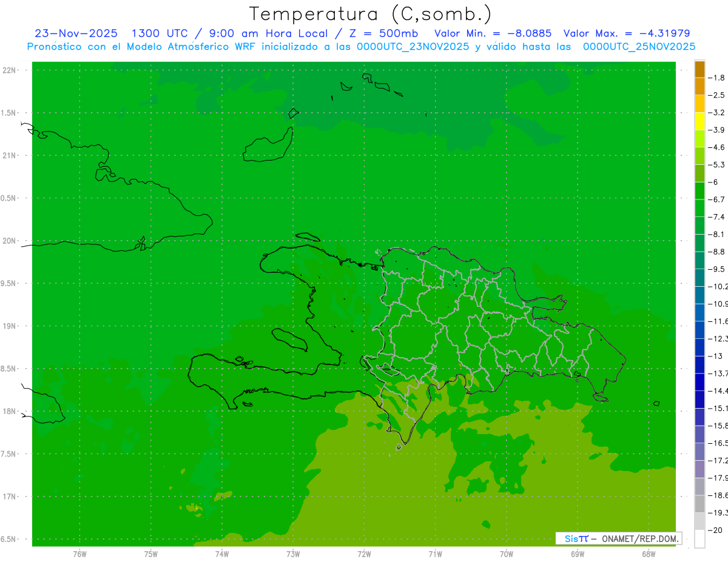
Task: Click the '-15.8' legend value
Action: pyautogui.click(x=719, y=426)
